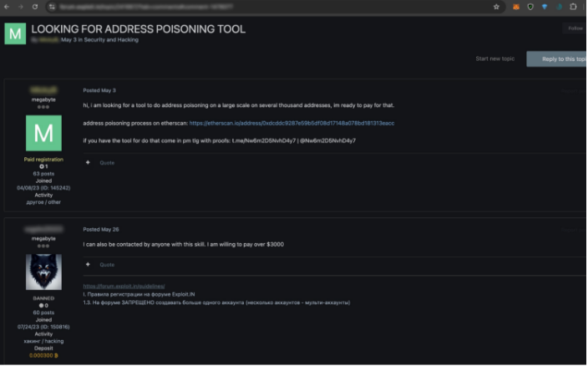
Task: Click the browser back arrow
Action: [x=7, y=6]
